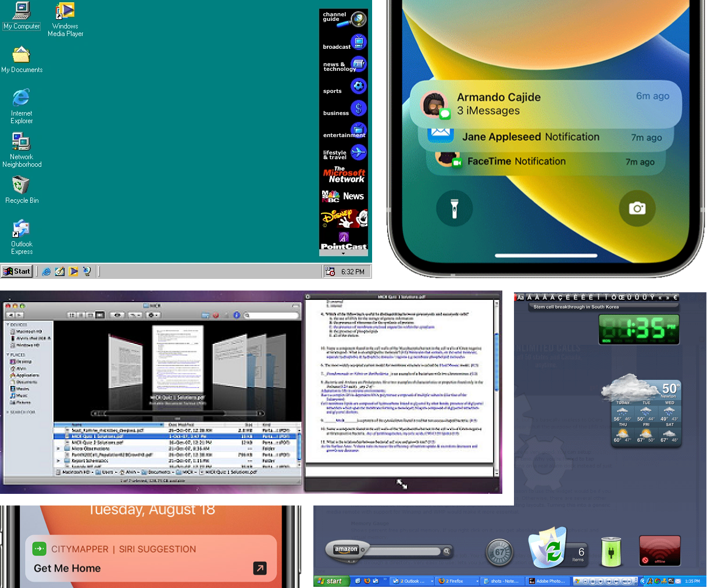Expand the Micro Observations folder row
The width and height of the screenshot is (707, 588).
pyautogui.click(x=58, y=449)
